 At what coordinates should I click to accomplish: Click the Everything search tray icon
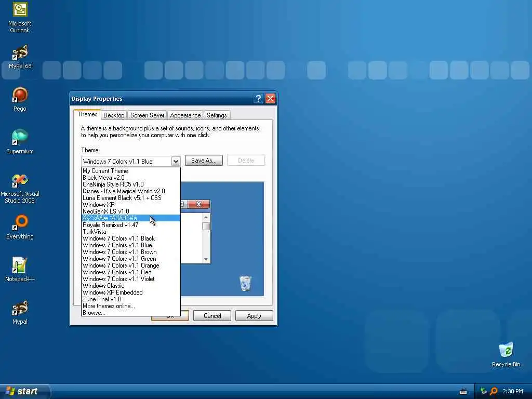pos(494,391)
